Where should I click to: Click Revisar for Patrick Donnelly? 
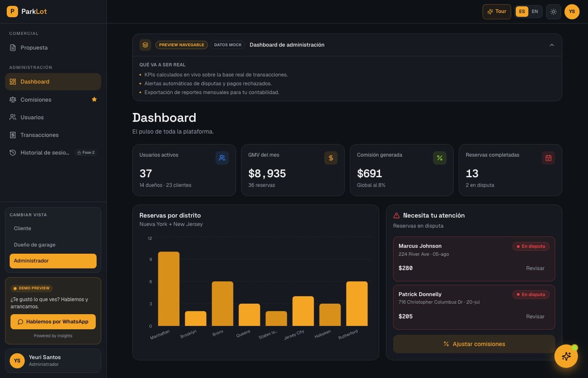535,317
